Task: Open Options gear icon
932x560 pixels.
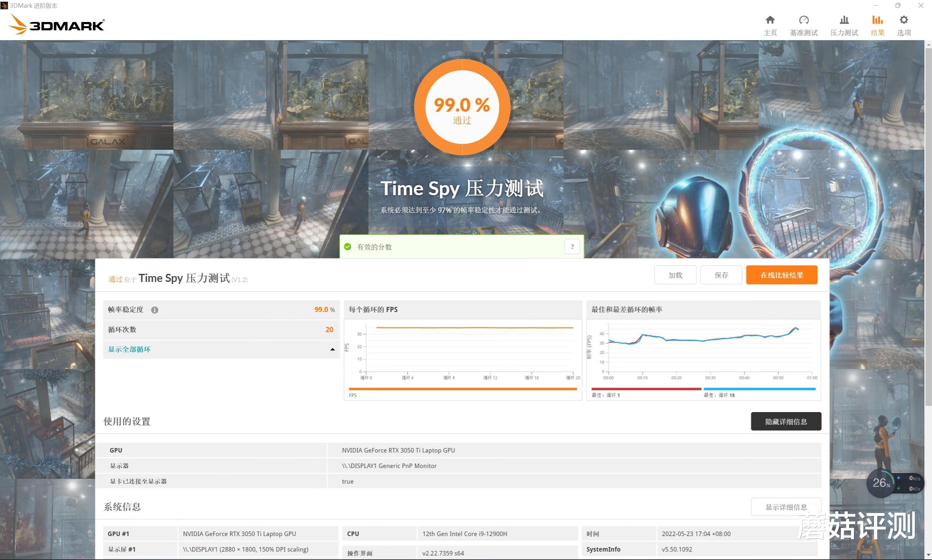Action: tap(904, 20)
